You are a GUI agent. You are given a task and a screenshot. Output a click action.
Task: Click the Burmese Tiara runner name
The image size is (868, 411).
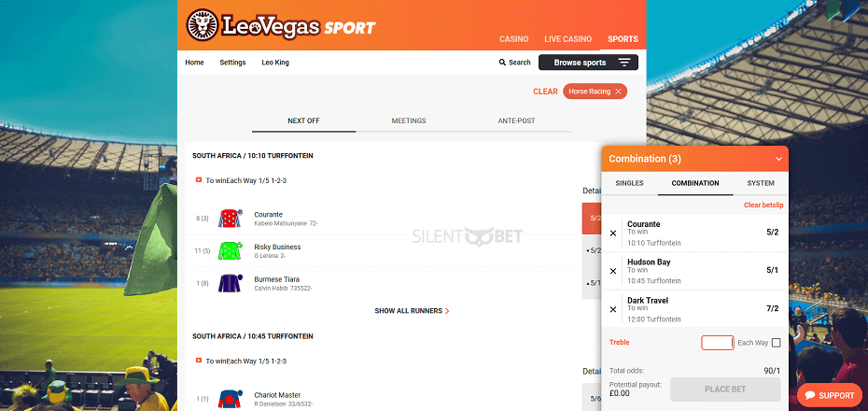click(277, 279)
